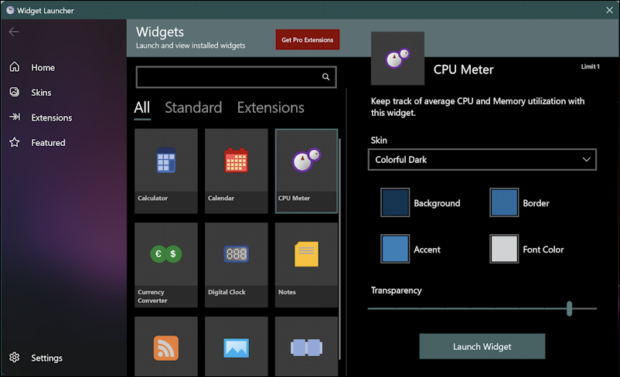
Task: Click the CPU Meter heading text
Action: pos(463,70)
